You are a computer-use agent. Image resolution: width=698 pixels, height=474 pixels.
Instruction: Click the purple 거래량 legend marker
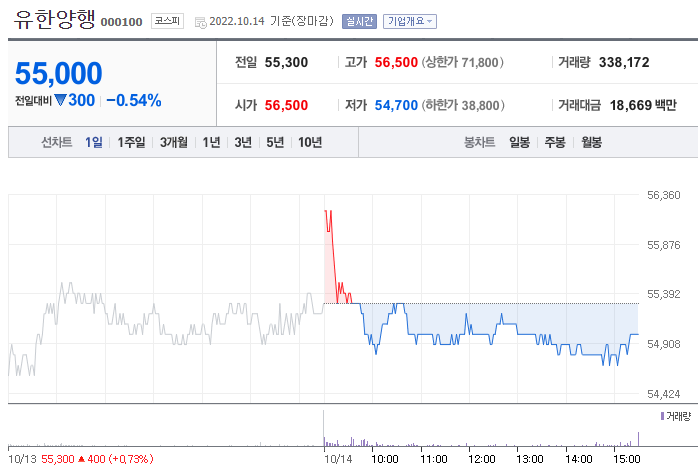pyautogui.click(x=662, y=416)
